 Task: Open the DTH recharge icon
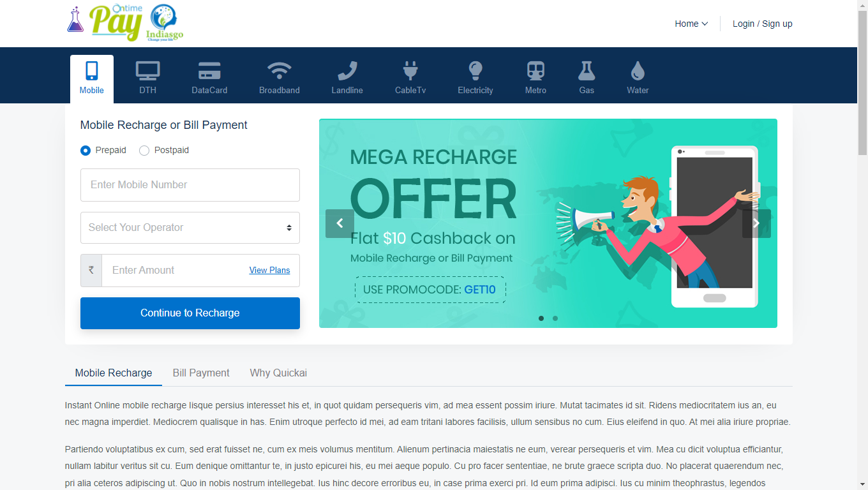click(x=147, y=71)
